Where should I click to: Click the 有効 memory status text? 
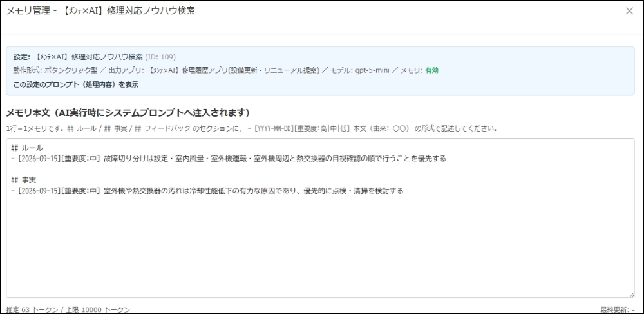coord(431,70)
